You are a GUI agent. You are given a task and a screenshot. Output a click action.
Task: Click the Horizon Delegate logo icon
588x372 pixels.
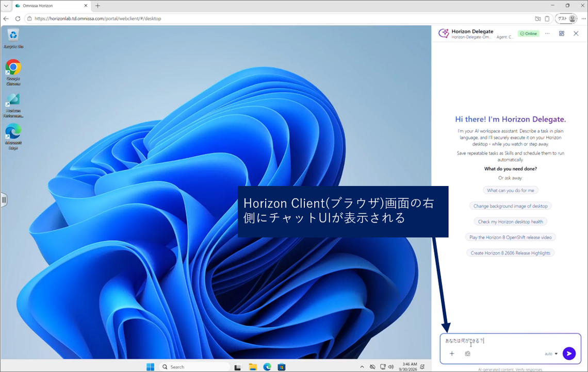(444, 33)
